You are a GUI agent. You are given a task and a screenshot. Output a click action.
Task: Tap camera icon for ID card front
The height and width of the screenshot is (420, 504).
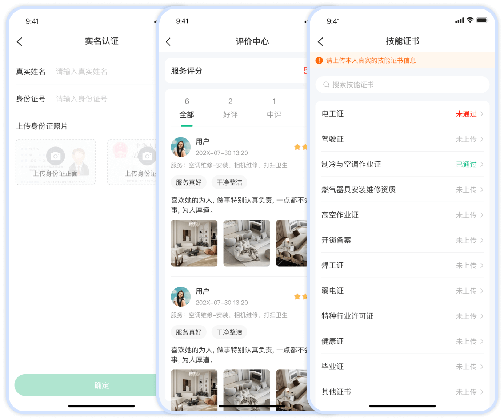[56, 156]
